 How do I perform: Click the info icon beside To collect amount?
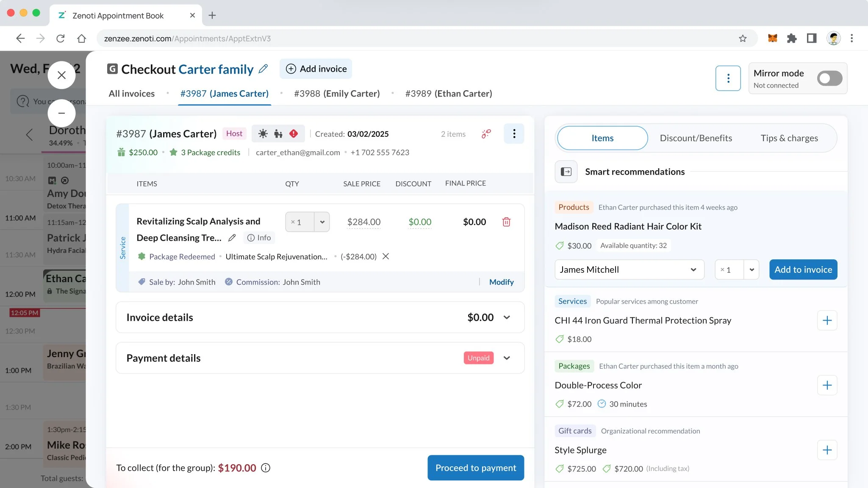266,468
